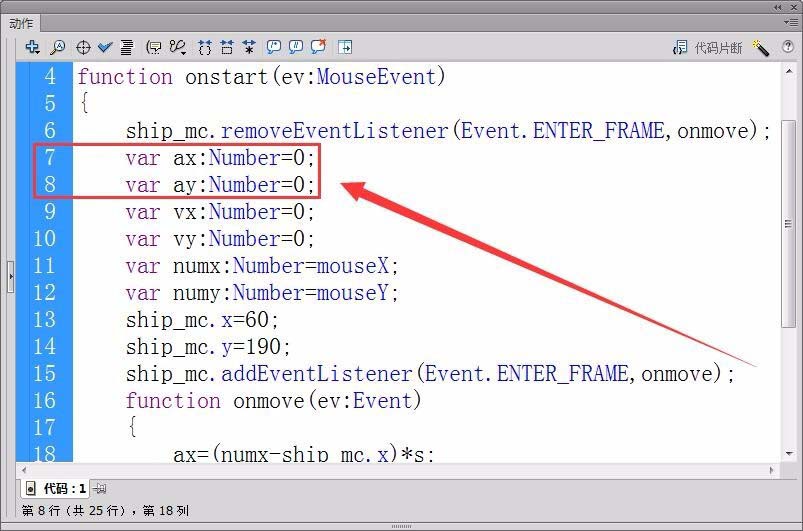
Task: Open the Find magnifier tool
Action: (57, 48)
